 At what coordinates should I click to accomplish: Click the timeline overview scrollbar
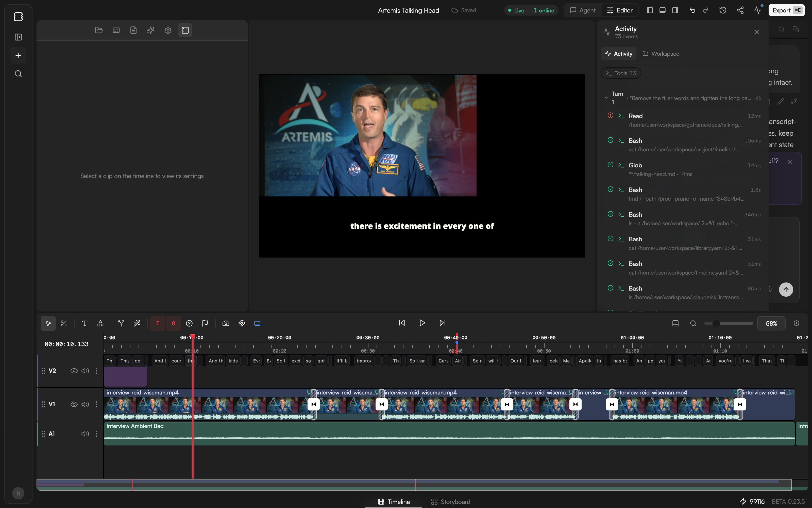[x=414, y=484]
